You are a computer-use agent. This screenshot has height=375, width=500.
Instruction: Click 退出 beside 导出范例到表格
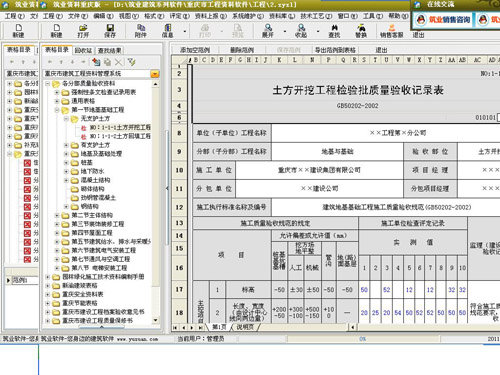point(381,50)
